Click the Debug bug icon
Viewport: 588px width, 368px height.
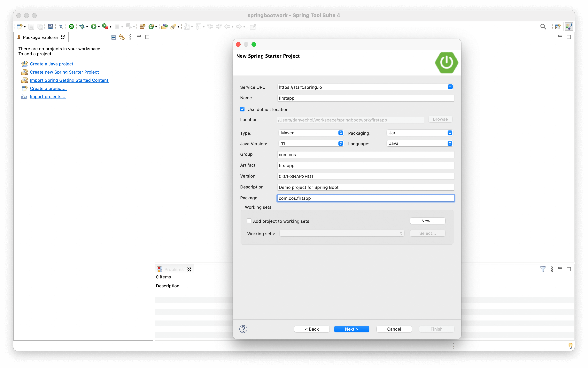82,26
